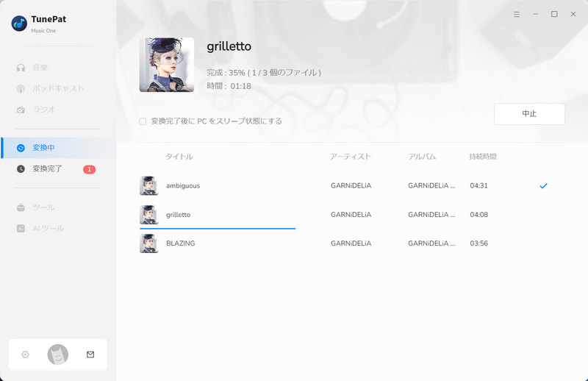This screenshot has width=588, height=381.
Task: Select the grilletto track title in list
Action: (178, 215)
